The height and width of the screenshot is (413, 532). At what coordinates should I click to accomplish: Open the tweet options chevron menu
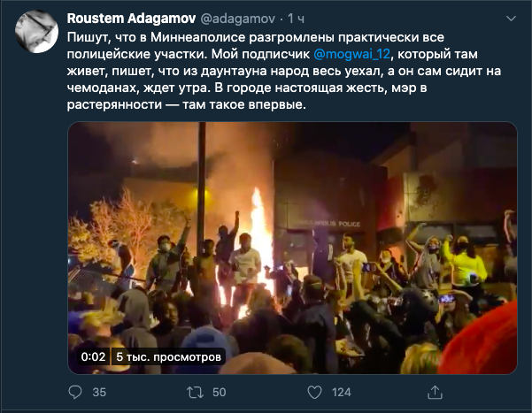(511, 19)
